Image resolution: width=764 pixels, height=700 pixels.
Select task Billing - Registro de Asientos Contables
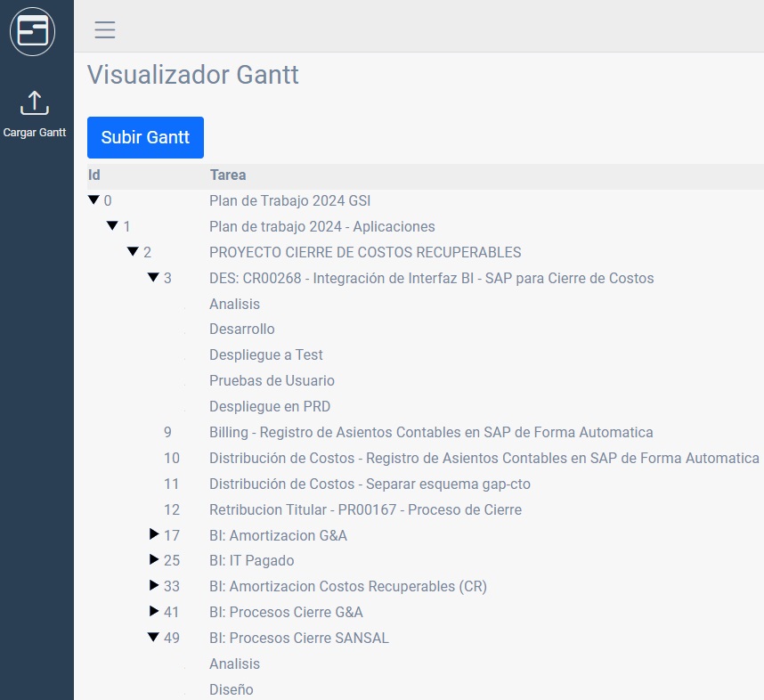pyautogui.click(x=430, y=433)
